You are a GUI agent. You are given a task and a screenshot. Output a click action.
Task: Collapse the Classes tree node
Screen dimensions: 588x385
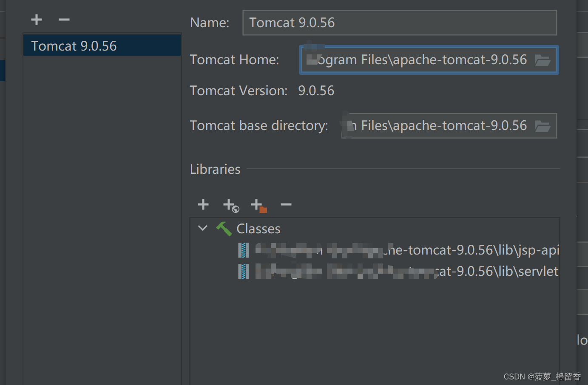pyautogui.click(x=203, y=228)
